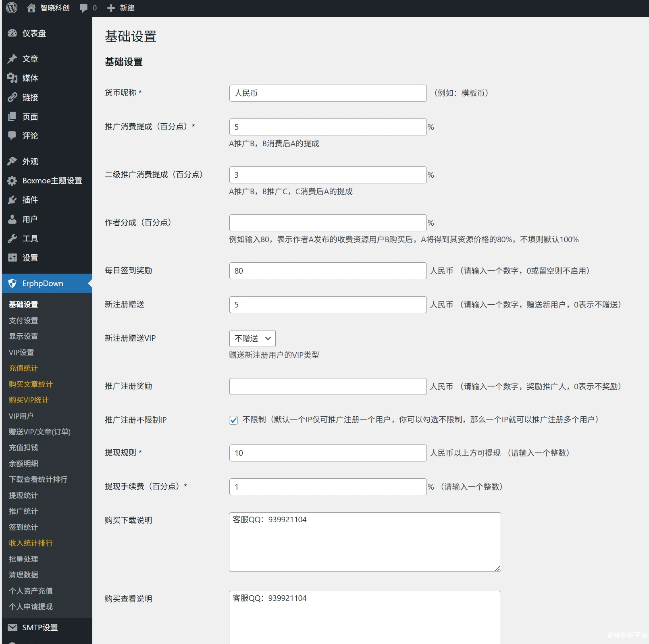
Task: Open the 充值统计 link in sidebar
Action: point(23,368)
